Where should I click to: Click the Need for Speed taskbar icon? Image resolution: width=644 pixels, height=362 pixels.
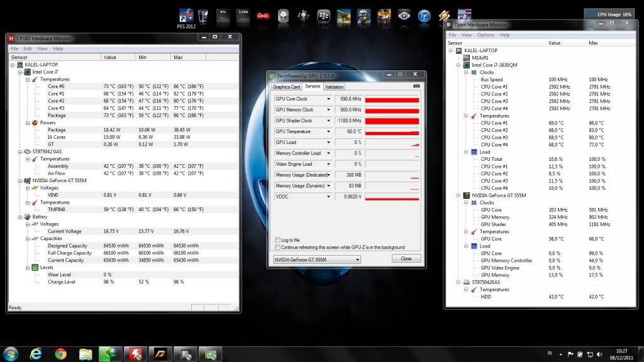[160, 354]
